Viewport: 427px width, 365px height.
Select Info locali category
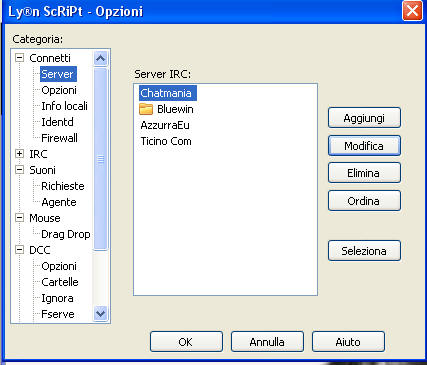(x=64, y=106)
